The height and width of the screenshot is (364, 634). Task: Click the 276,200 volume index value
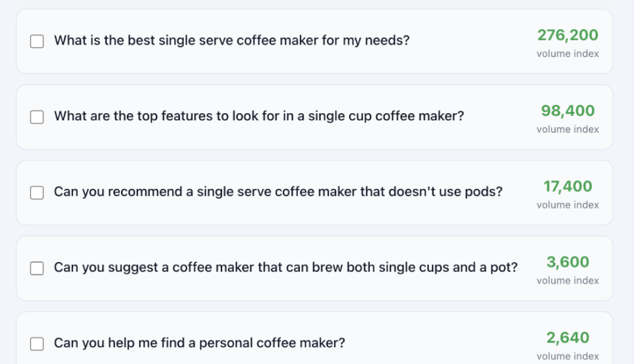point(568,35)
